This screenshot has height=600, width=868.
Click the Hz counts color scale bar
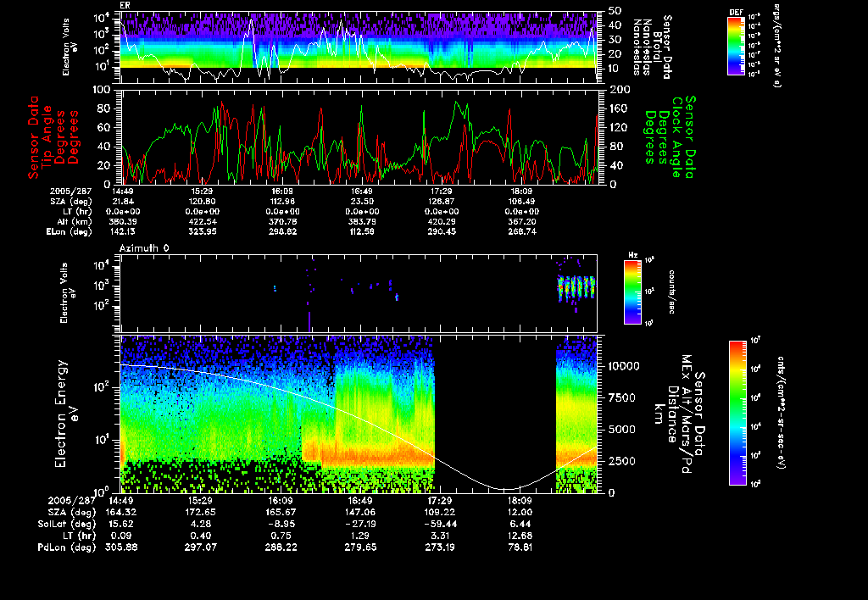[x=632, y=292]
